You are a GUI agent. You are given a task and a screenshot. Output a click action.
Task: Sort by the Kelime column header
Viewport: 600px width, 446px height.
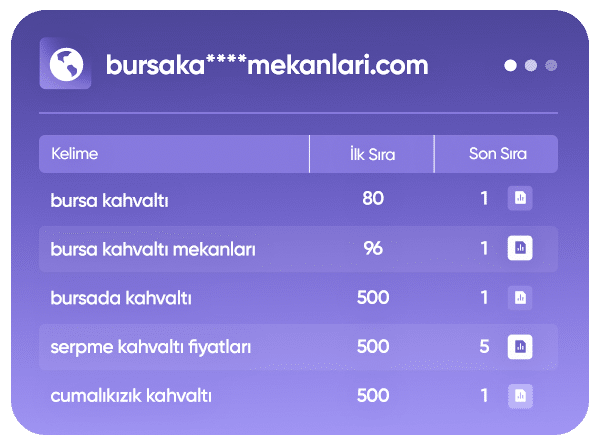[x=78, y=154]
